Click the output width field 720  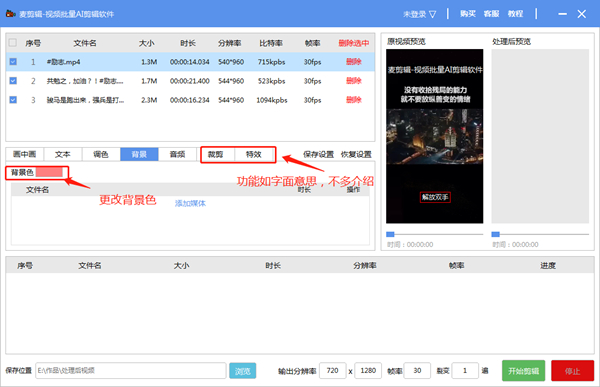333,371
